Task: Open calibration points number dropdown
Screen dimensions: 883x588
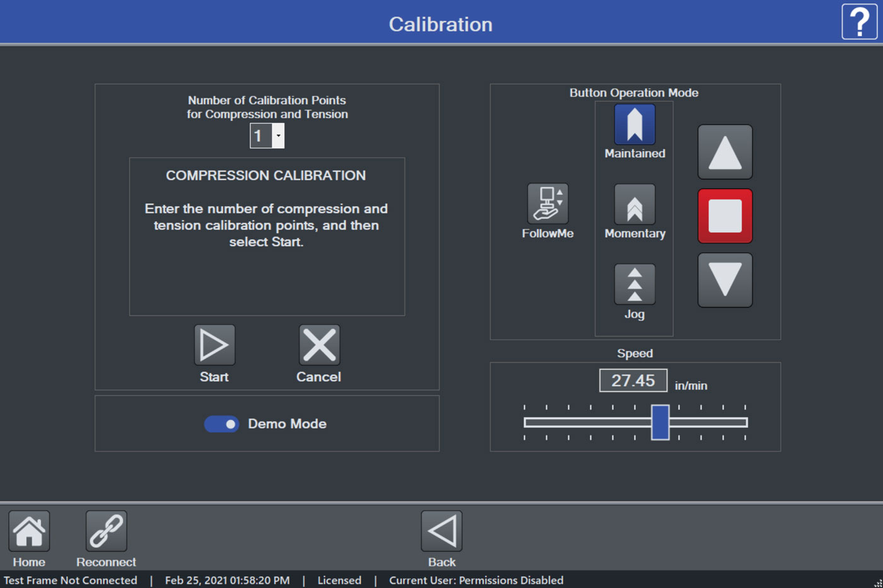Action: click(x=278, y=136)
